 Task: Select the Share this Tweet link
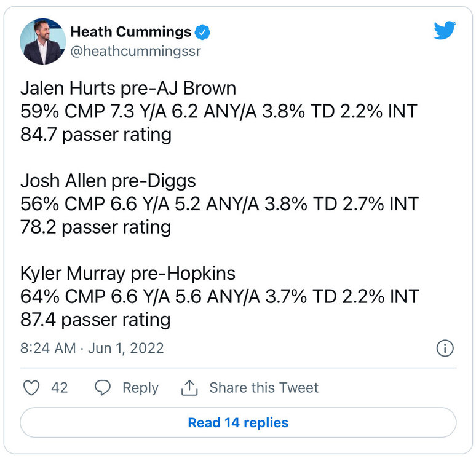coord(264,388)
